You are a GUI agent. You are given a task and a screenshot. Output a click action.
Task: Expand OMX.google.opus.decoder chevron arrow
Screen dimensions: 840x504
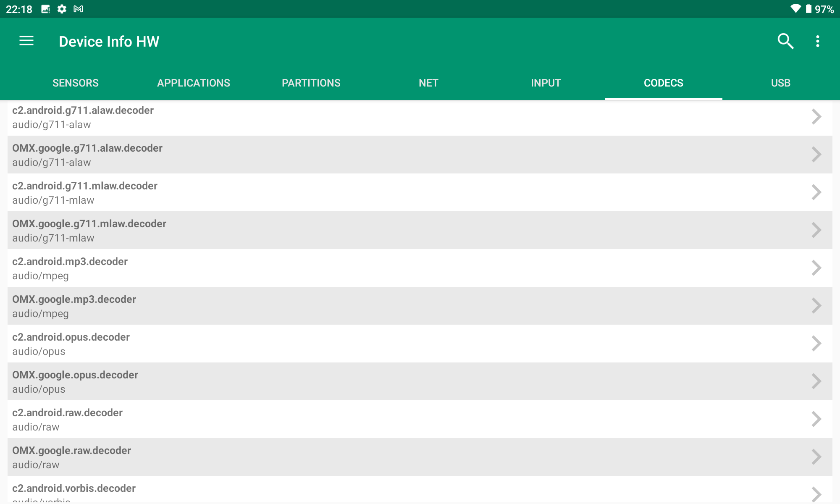tap(816, 381)
